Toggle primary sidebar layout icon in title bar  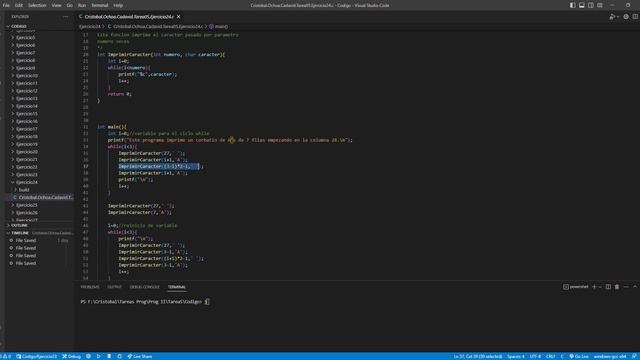[573, 5]
